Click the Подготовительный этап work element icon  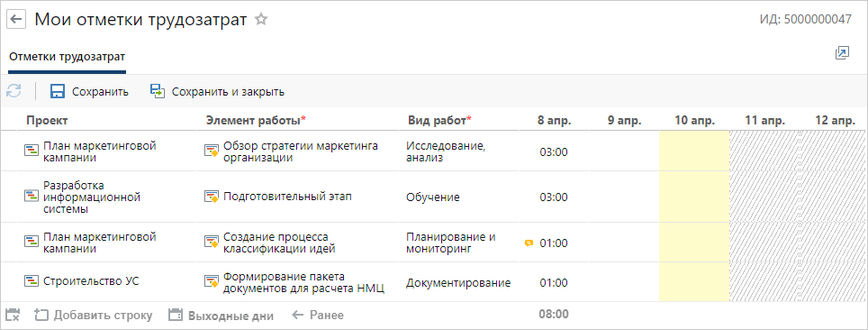(x=212, y=197)
